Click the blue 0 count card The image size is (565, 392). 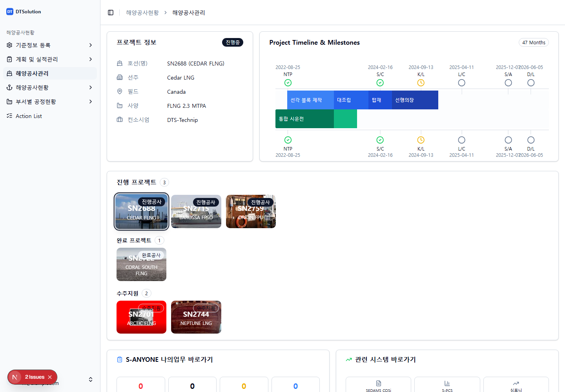[x=295, y=385]
